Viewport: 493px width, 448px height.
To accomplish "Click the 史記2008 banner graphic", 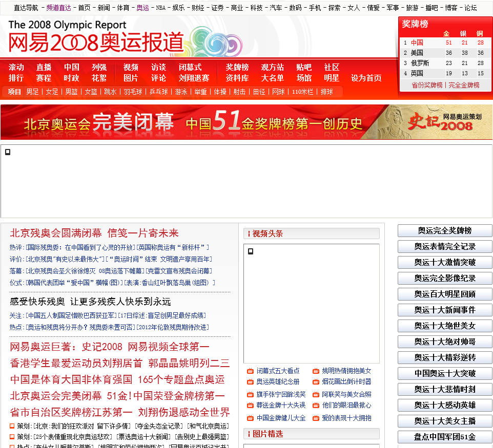I will (x=440, y=122).
